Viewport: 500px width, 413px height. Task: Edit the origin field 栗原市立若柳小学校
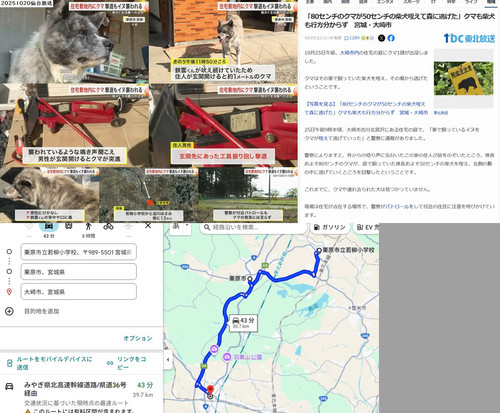(79, 252)
